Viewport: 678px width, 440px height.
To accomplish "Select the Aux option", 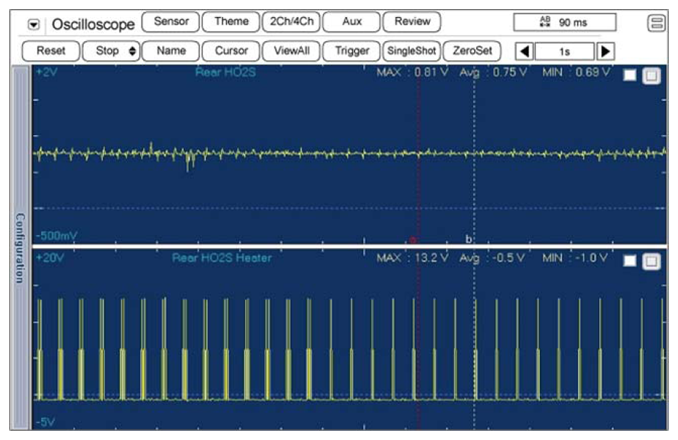I will (x=351, y=21).
